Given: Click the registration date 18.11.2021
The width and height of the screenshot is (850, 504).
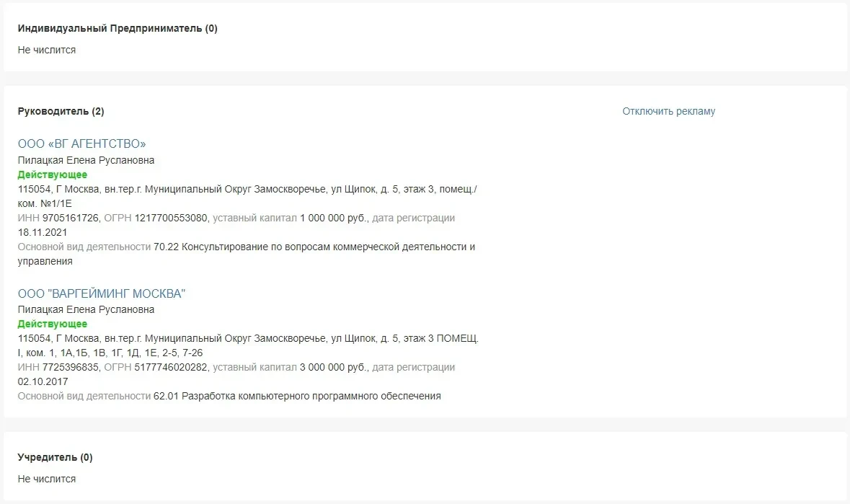Looking at the screenshot, I should [42, 233].
